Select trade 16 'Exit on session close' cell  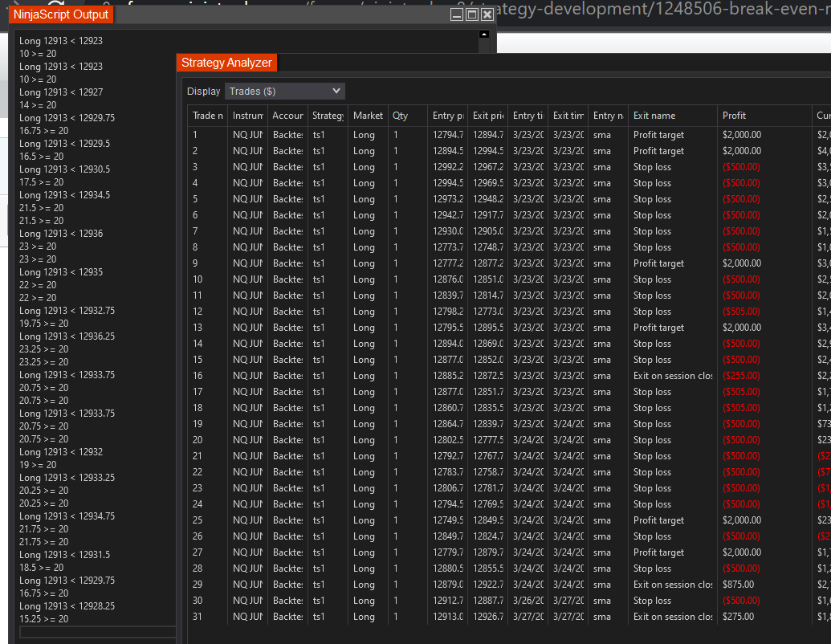point(673,376)
